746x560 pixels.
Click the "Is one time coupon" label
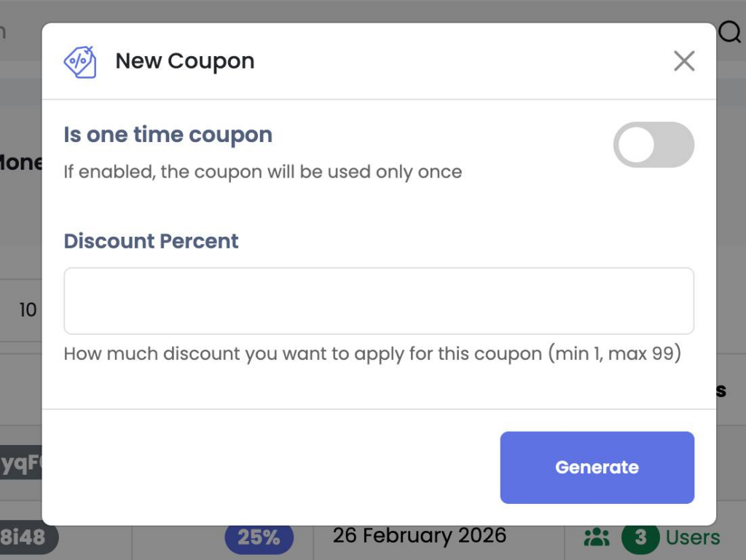[168, 135]
